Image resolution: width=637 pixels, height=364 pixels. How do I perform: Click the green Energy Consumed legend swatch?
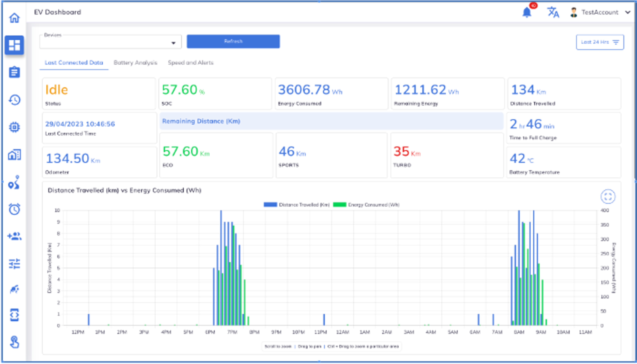[x=340, y=205]
